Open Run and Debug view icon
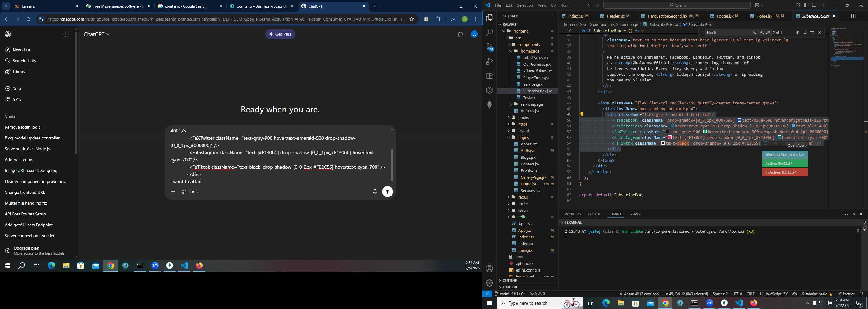Screen dimensions: 868x309 point(489,61)
